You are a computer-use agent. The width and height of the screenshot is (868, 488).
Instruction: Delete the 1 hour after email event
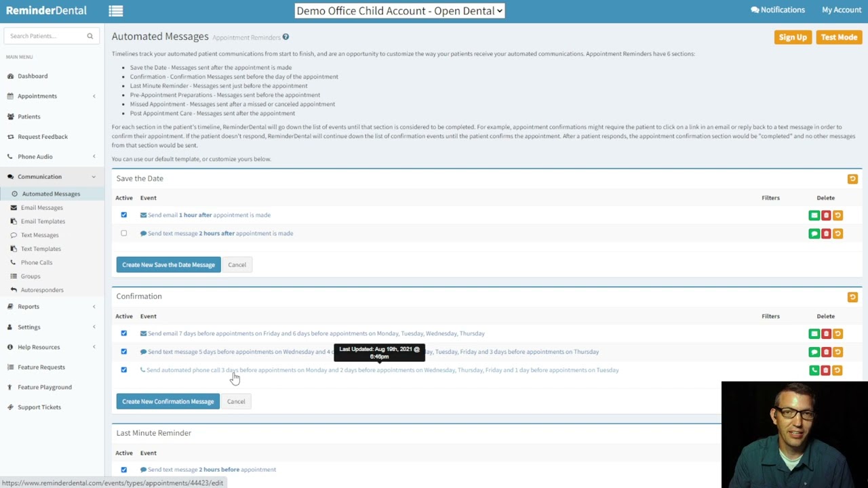pos(826,216)
